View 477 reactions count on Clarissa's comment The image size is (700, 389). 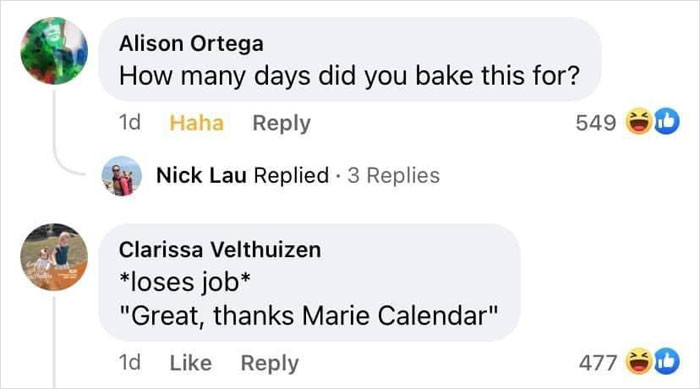coord(598,362)
